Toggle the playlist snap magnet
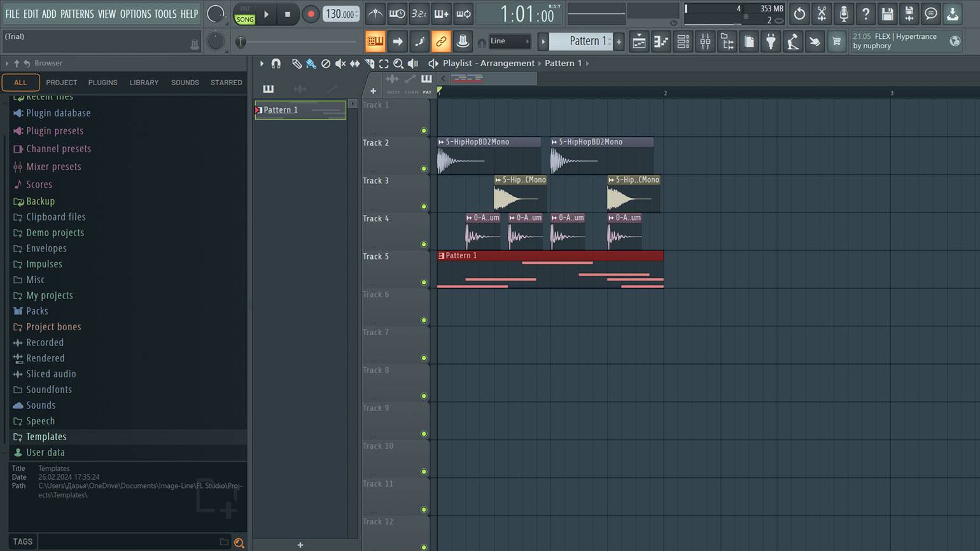980x551 pixels. pos(276,64)
